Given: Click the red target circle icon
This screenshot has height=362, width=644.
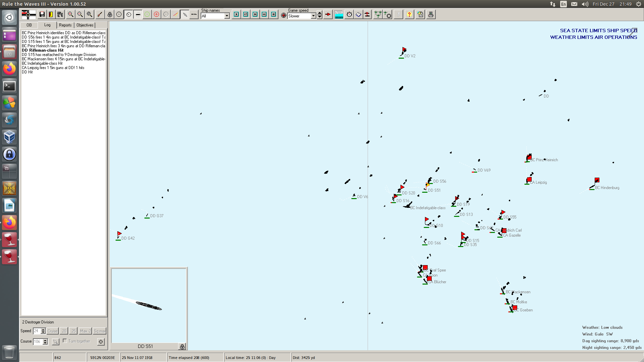Looking at the screenshot, I should click(x=156, y=14).
